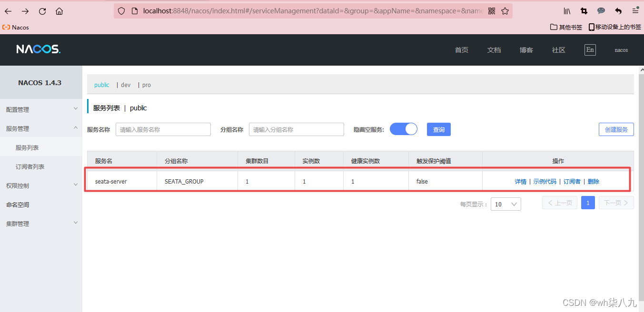The height and width of the screenshot is (312, 644).
Task: Open the 博客 header link
Action: tap(526, 50)
